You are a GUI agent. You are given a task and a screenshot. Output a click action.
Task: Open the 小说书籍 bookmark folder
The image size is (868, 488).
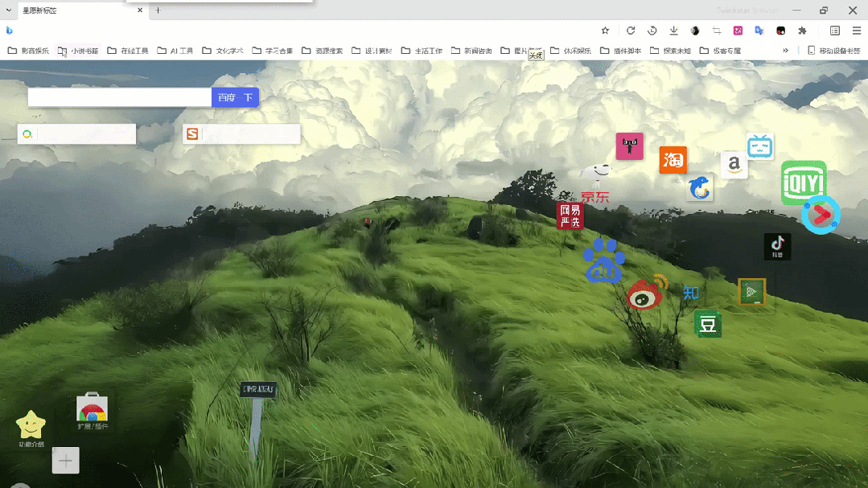78,51
